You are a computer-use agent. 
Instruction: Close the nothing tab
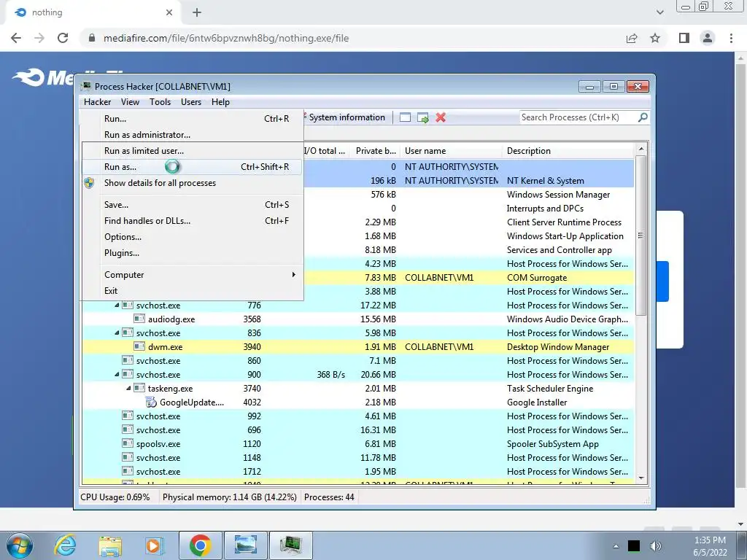coord(169,13)
